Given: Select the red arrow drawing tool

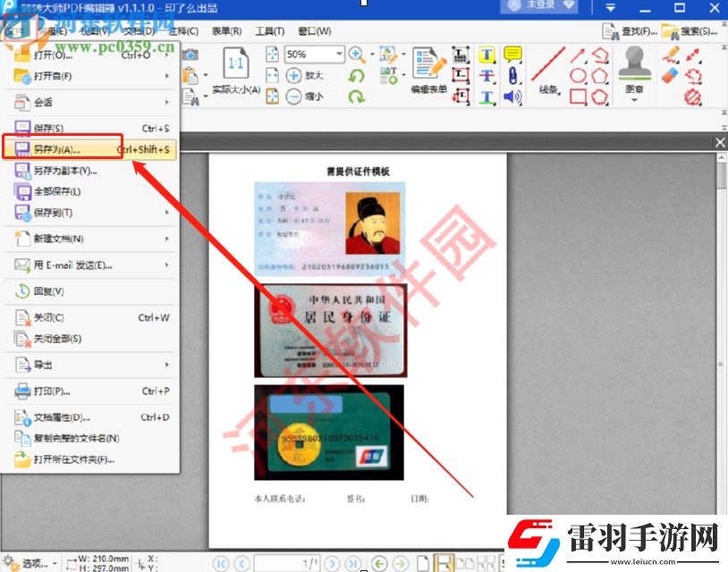Looking at the screenshot, I should pos(578,55).
